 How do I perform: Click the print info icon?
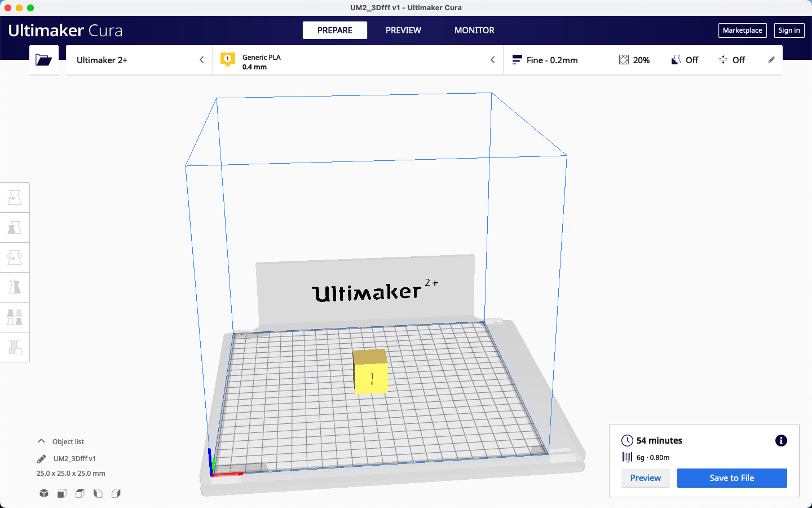(781, 441)
